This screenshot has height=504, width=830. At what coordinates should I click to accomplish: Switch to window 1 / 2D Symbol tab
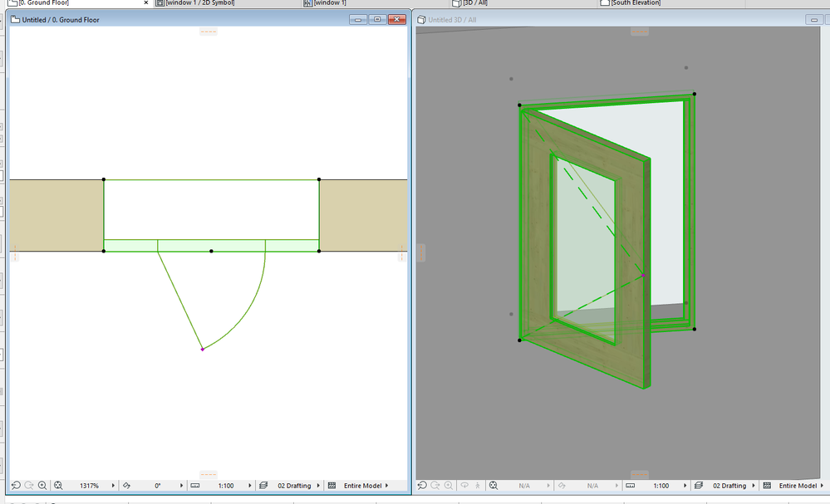pos(228,3)
